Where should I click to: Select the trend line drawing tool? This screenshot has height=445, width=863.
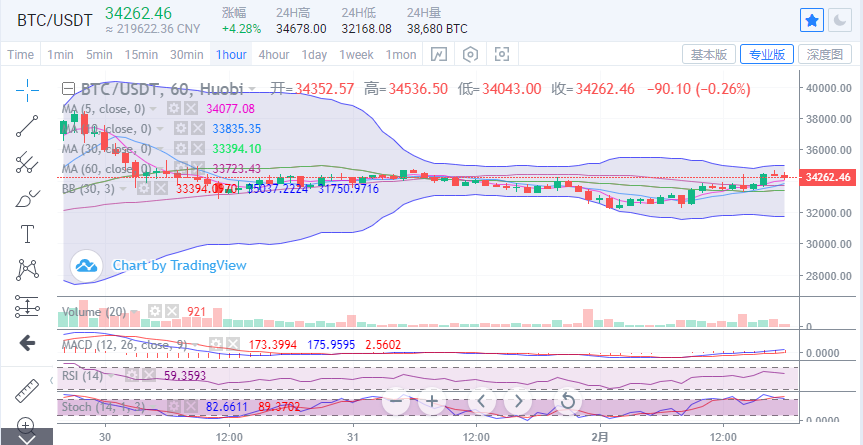26,126
